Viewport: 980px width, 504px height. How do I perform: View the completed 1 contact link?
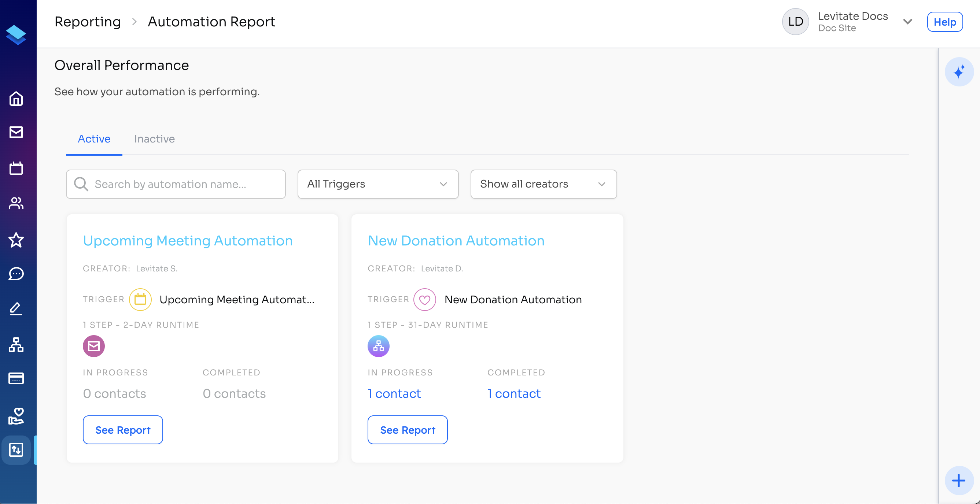[513, 393]
